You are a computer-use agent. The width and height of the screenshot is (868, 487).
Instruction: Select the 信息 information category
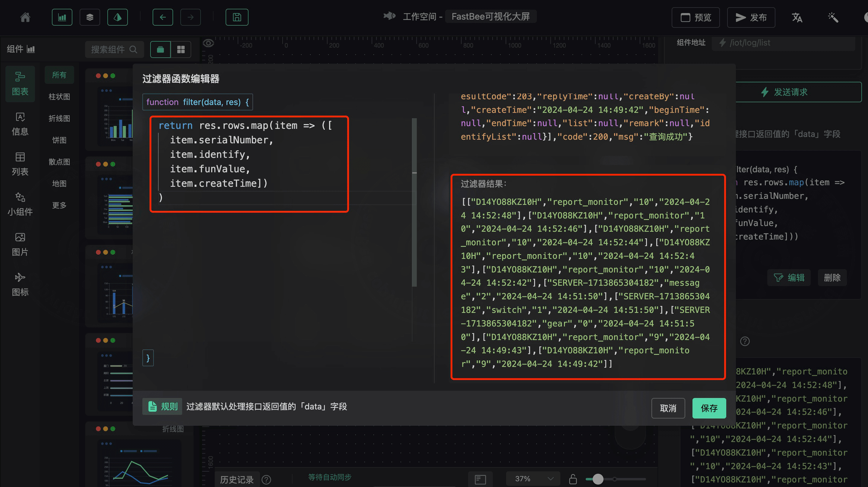(x=20, y=124)
